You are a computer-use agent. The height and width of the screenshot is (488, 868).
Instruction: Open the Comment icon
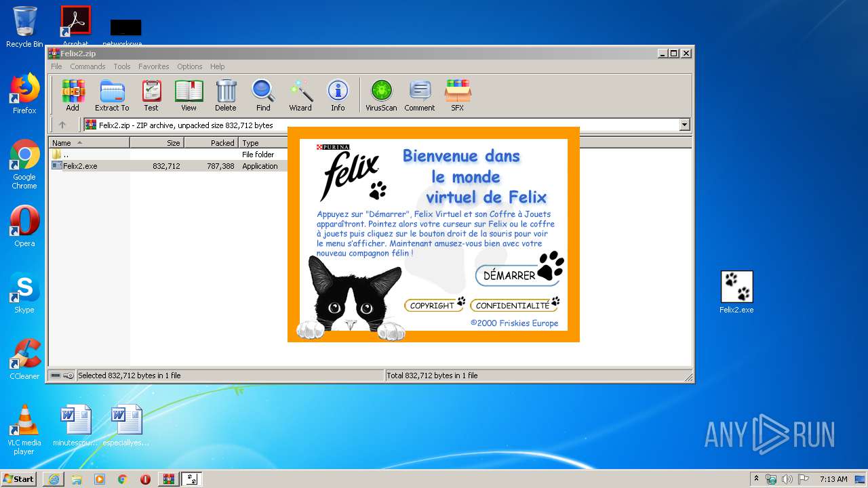(x=420, y=95)
